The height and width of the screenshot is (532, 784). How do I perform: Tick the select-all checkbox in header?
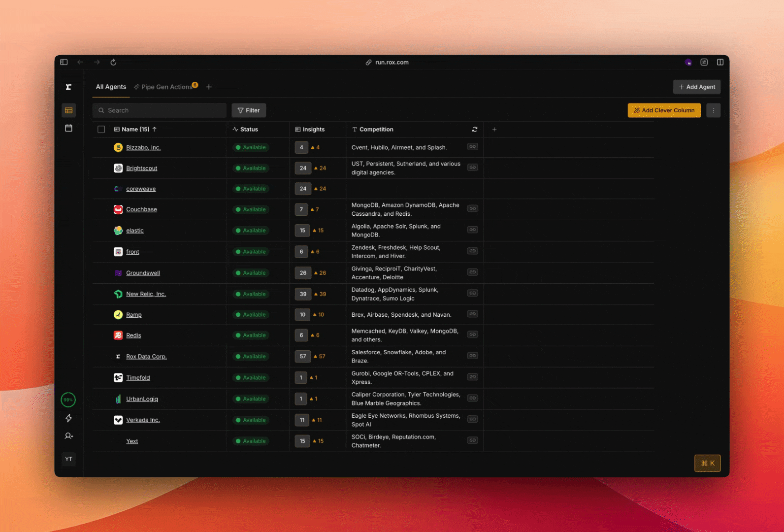[x=101, y=130]
